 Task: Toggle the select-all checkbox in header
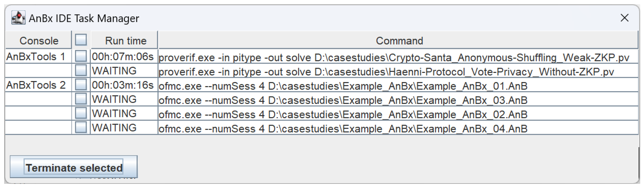click(x=81, y=40)
